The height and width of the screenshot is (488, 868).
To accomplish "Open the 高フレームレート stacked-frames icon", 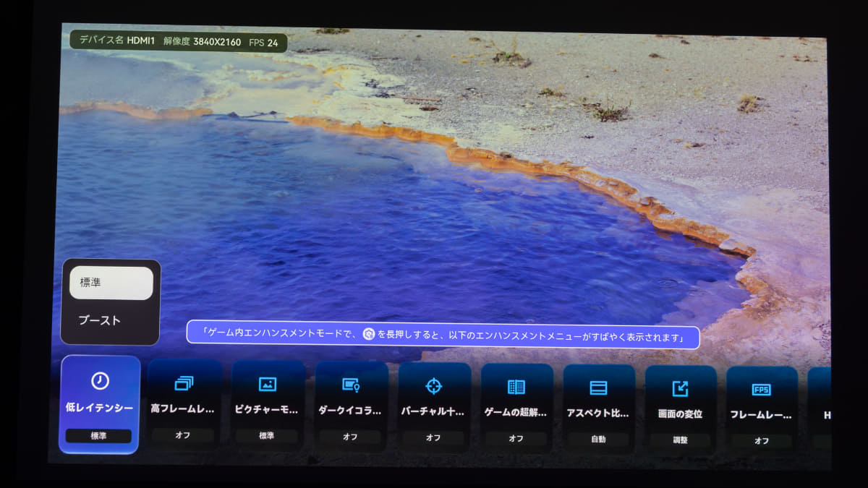I will click(184, 384).
